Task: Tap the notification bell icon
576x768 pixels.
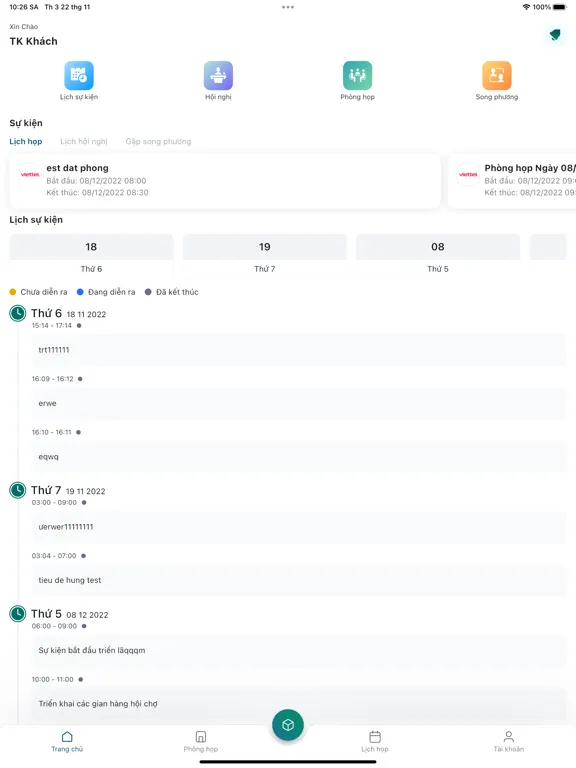Action: tap(555, 35)
